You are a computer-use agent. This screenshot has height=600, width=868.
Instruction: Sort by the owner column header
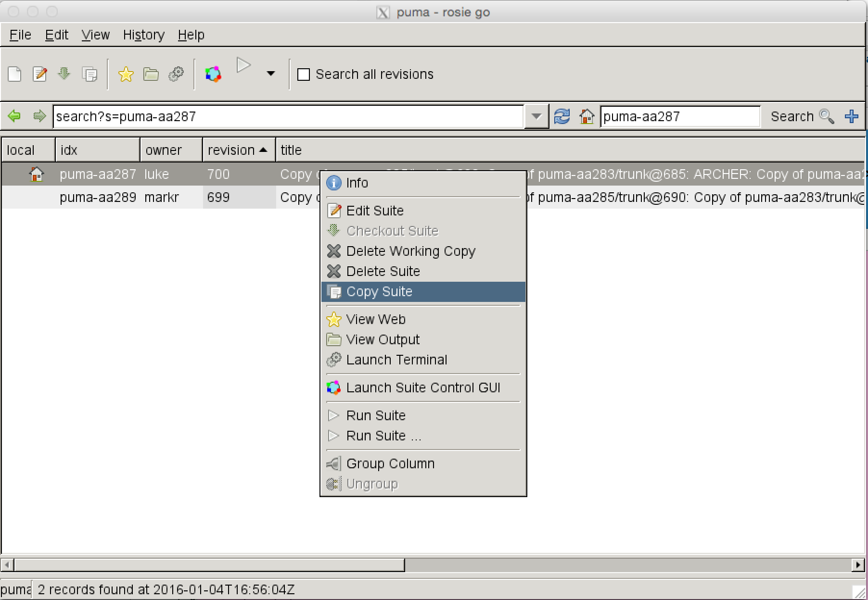(171, 150)
